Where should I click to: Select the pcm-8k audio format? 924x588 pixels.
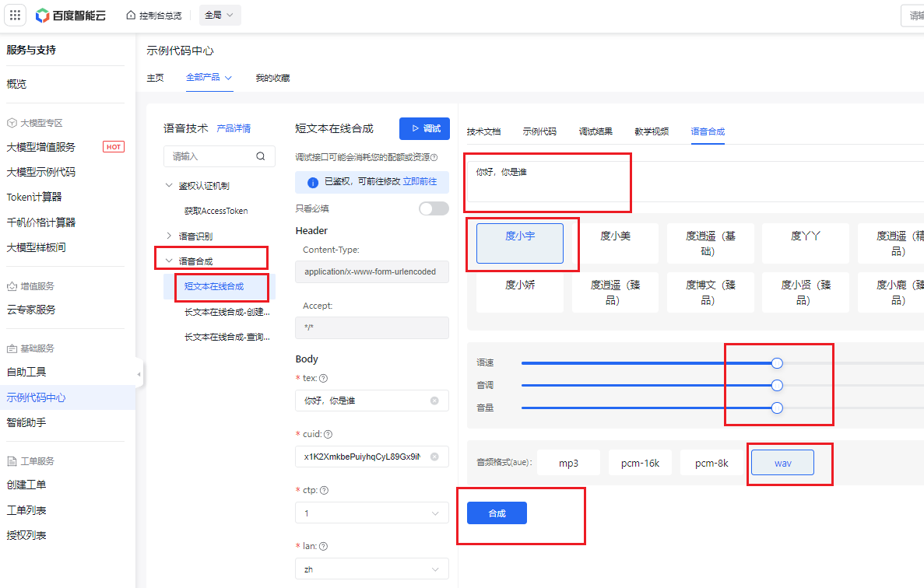click(711, 463)
